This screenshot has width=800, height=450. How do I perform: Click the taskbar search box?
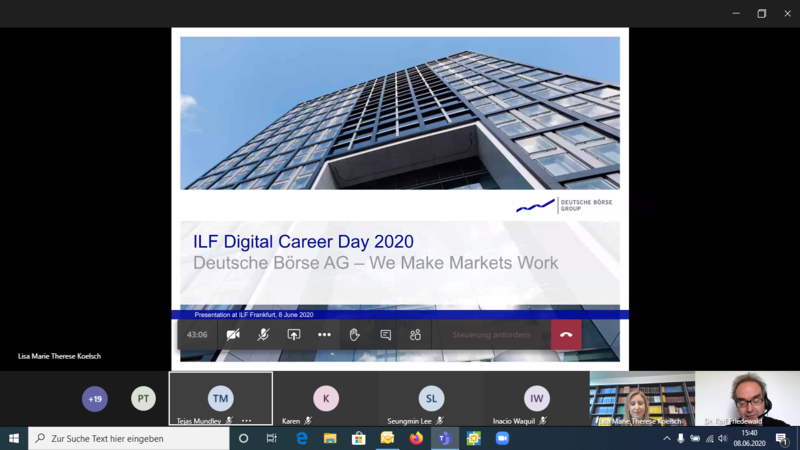pyautogui.click(x=129, y=438)
